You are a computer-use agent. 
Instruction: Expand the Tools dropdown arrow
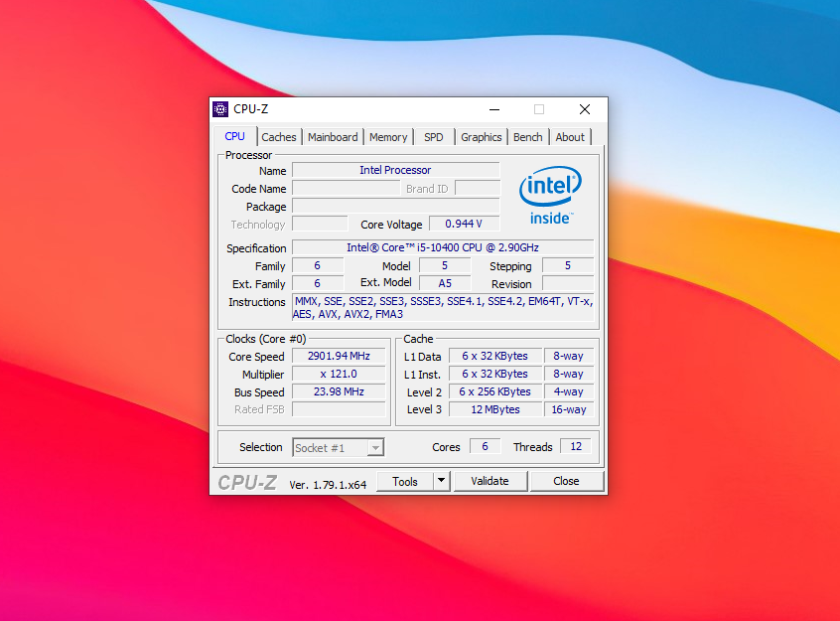[442, 482]
